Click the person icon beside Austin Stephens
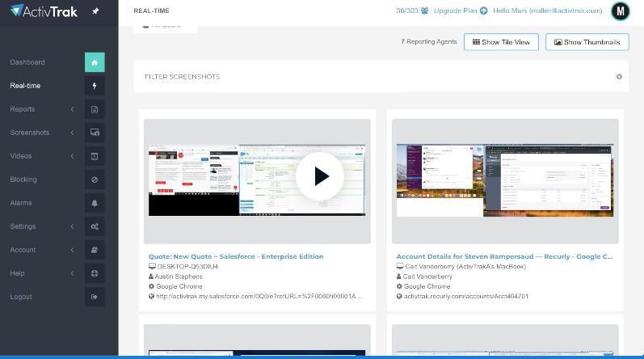This screenshot has height=359, width=644. pyautogui.click(x=151, y=277)
